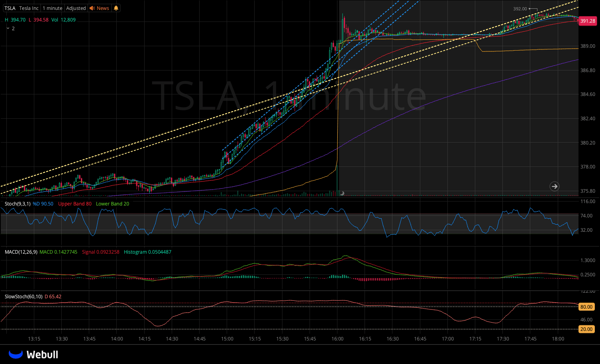Click the 378.00 price axis label
This screenshot has width=600, height=364.
(x=588, y=167)
